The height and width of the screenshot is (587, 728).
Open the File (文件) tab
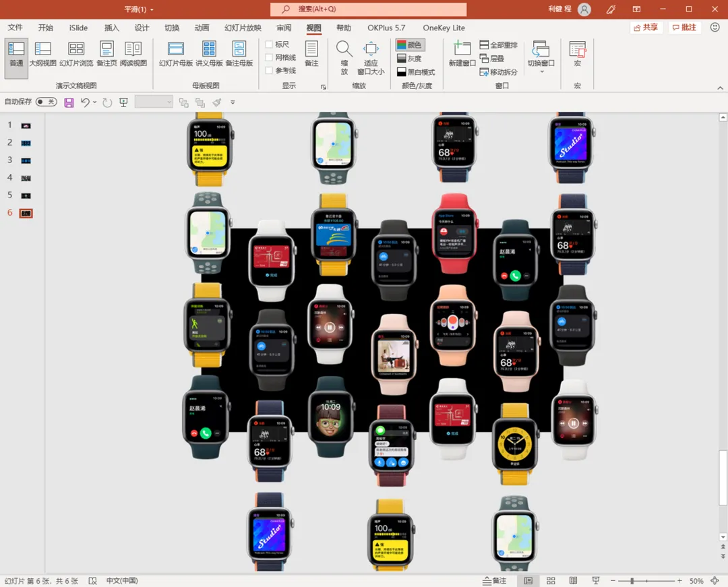(16, 28)
